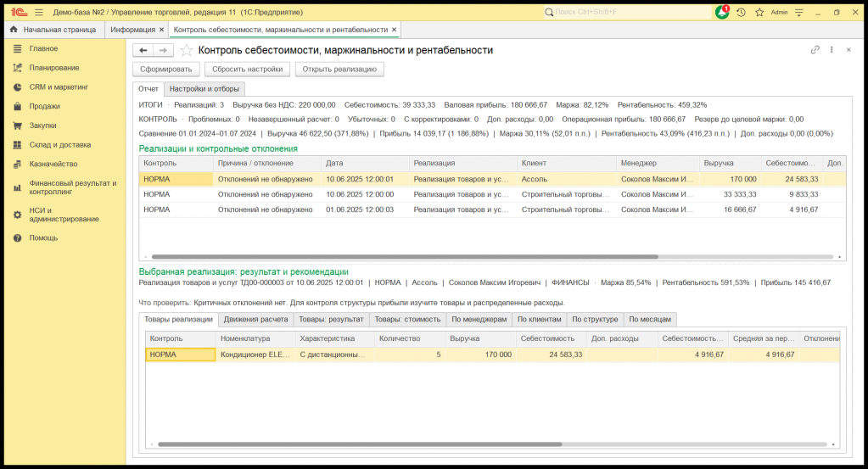This screenshot has height=469, width=868.
Task: Sort by the Контроль column header in realizations
Action: [176, 163]
